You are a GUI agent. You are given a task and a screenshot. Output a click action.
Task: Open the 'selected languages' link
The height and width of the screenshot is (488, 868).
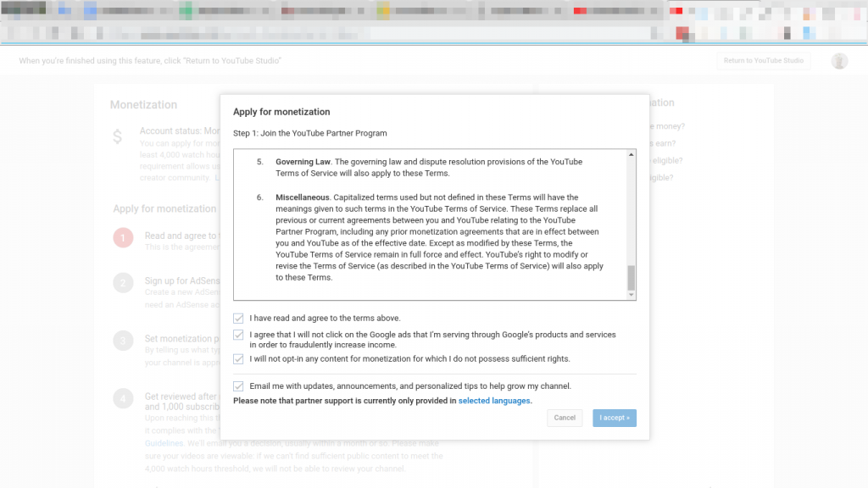(494, 401)
